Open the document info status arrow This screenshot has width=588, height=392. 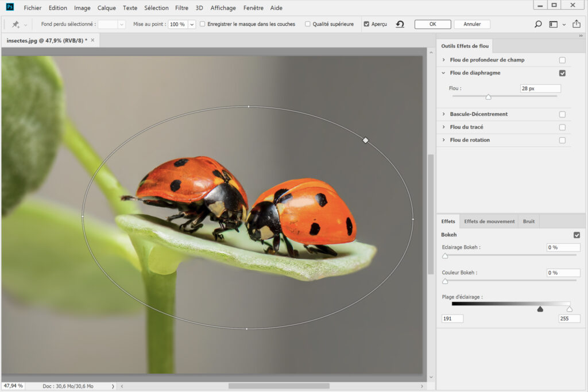click(x=113, y=386)
